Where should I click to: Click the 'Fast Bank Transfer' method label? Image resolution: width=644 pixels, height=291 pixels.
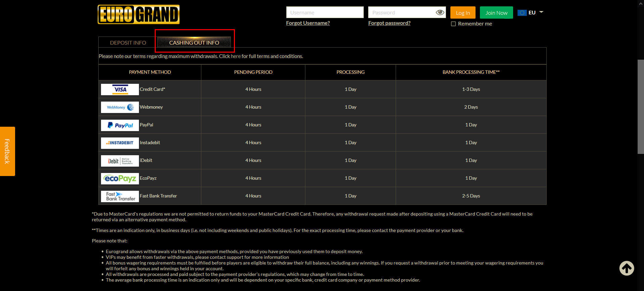click(158, 196)
